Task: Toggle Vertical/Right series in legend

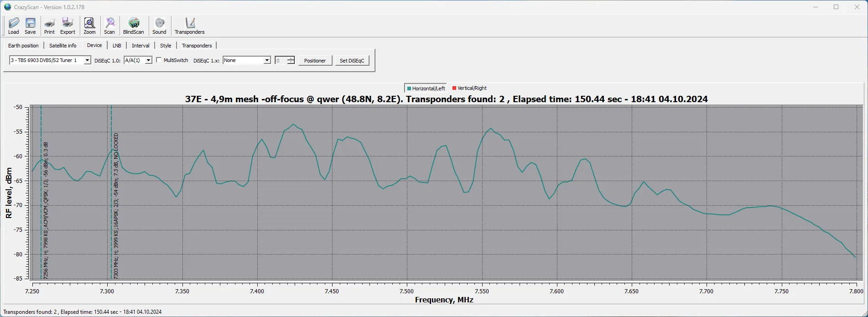Action: [469, 88]
